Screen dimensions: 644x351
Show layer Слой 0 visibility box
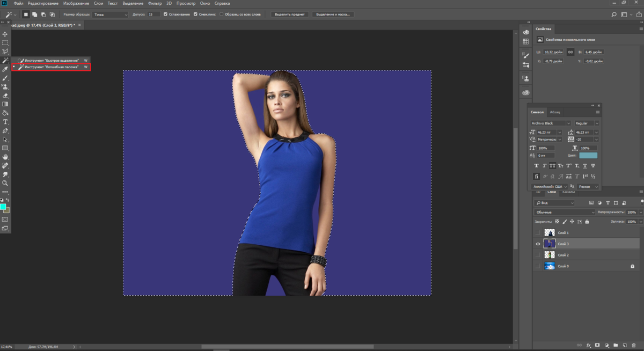click(x=538, y=266)
